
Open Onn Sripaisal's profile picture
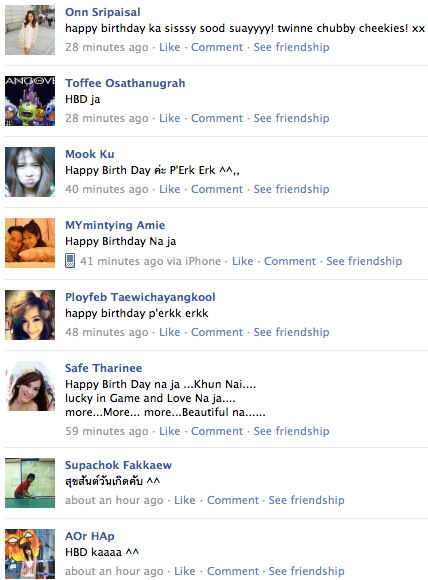(x=30, y=30)
